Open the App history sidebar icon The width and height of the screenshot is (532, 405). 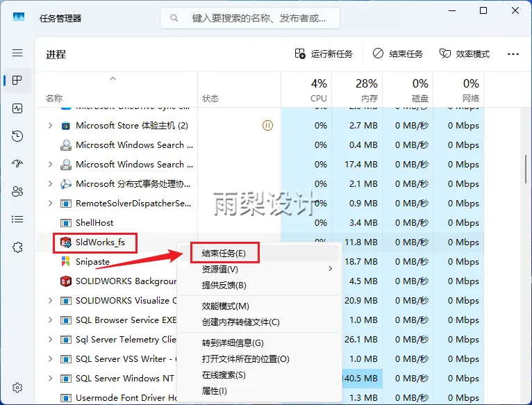click(x=17, y=136)
